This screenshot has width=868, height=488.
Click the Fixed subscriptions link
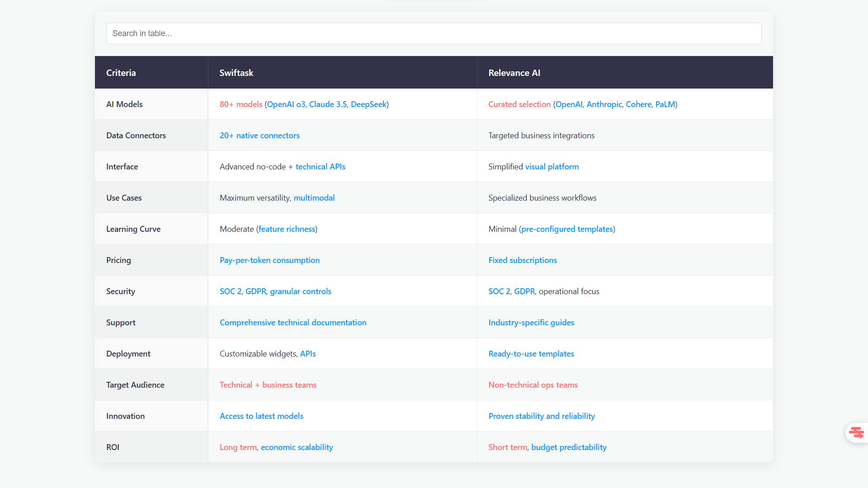pyautogui.click(x=522, y=260)
